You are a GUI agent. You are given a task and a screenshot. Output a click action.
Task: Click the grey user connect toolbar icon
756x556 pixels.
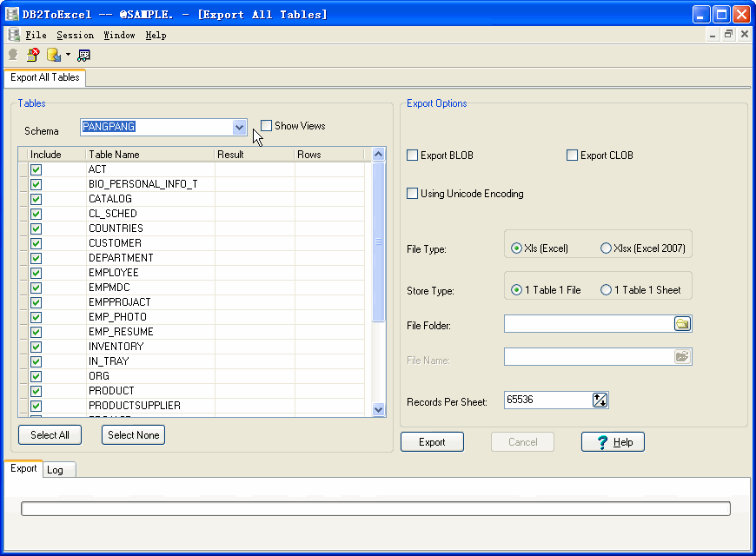coord(13,55)
